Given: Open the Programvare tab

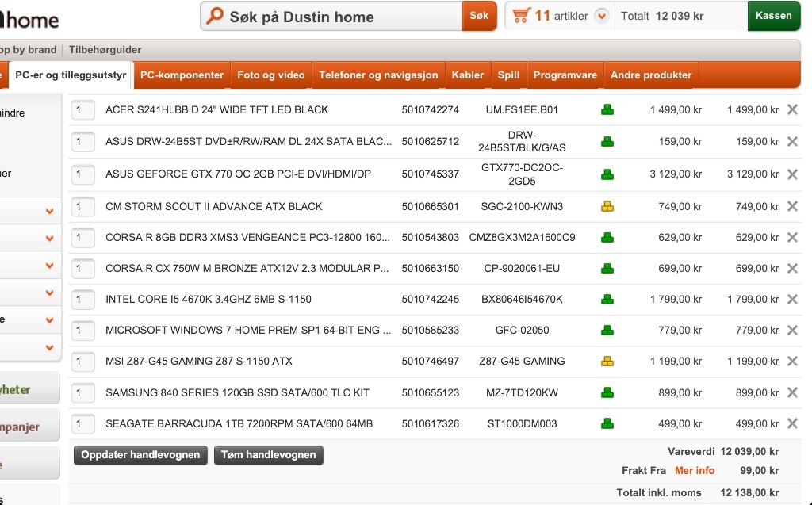Looking at the screenshot, I should click(x=565, y=75).
